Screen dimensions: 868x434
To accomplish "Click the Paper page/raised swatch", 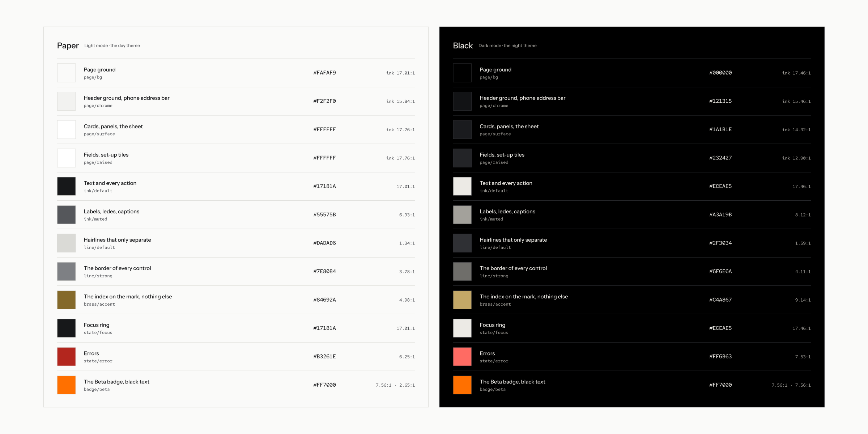I will click(x=67, y=158).
